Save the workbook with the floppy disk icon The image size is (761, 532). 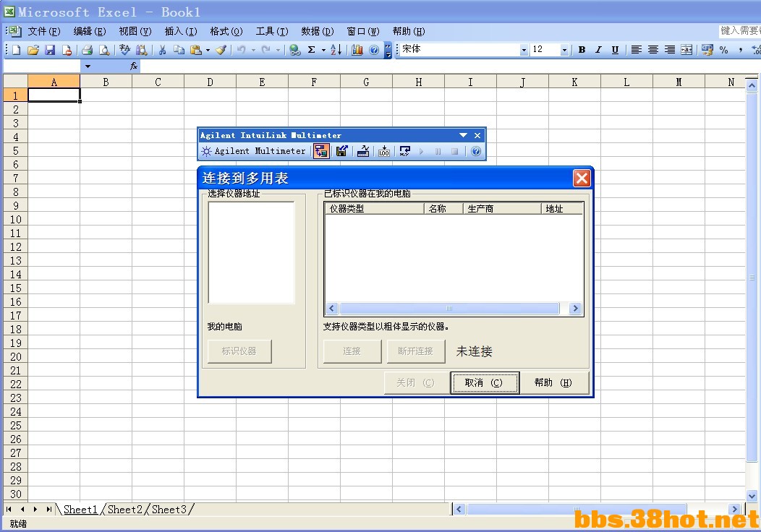[x=49, y=50]
